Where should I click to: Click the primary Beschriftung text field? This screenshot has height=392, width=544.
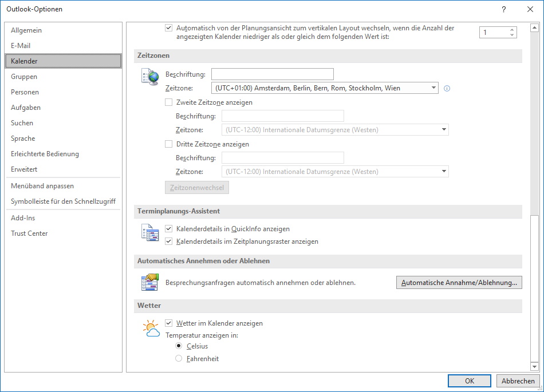[273, 74]
